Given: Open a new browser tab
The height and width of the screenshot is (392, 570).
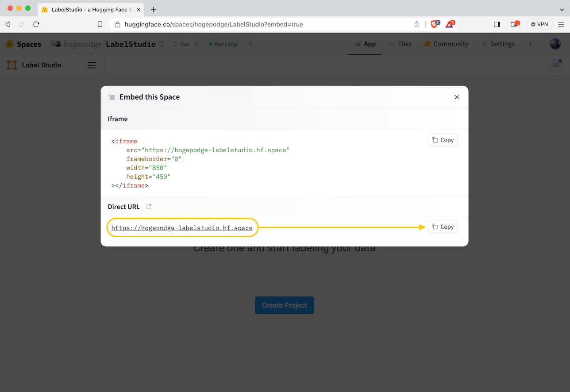Looking at the screenshot, I should (x=154, y=10).
